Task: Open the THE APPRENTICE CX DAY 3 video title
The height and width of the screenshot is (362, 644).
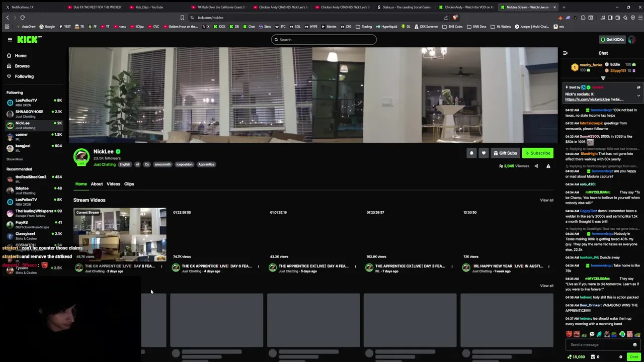Action: (x=410, y=266)
